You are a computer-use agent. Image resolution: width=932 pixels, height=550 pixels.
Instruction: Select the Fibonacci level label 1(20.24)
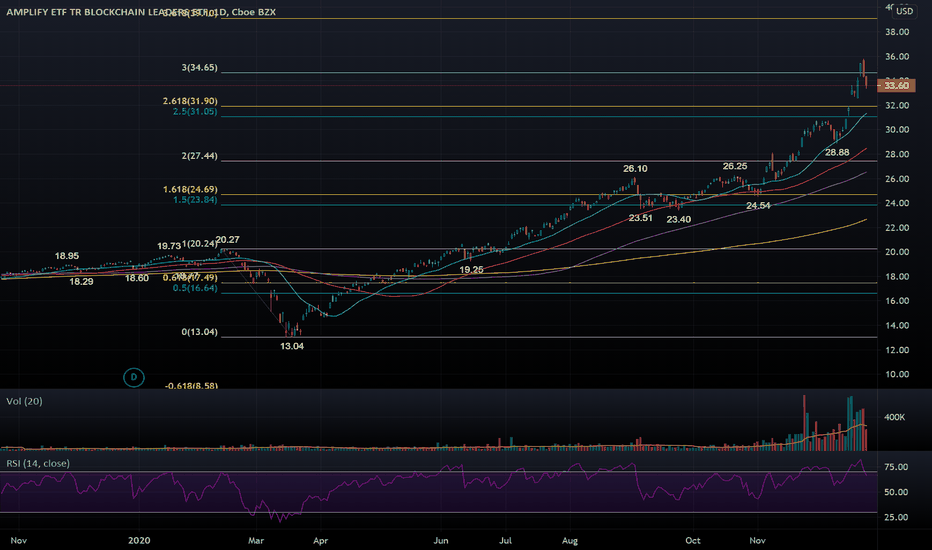pyautogui.click(x=200, y=244)
